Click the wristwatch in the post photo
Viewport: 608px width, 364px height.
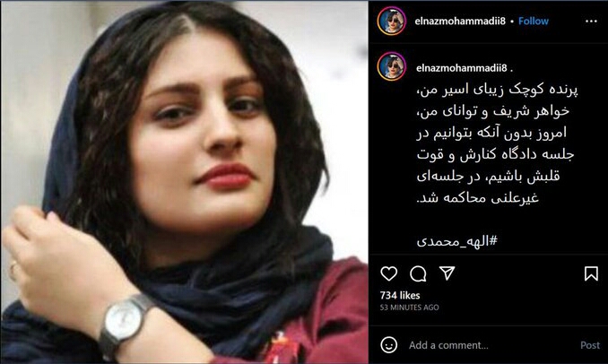click(124, 324)
